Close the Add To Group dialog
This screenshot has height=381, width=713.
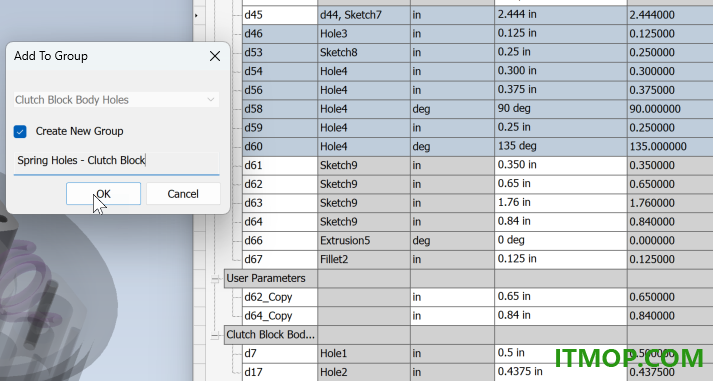[x=215, y=56]
